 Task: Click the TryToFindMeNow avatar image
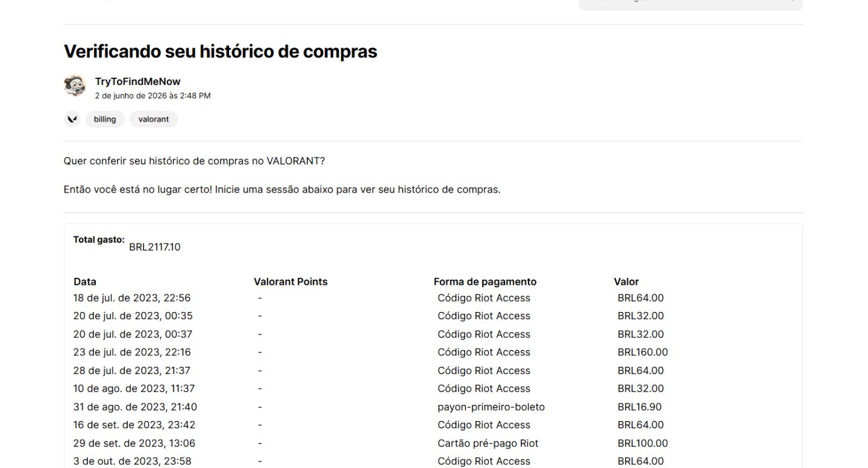click(x=75, y=86)
